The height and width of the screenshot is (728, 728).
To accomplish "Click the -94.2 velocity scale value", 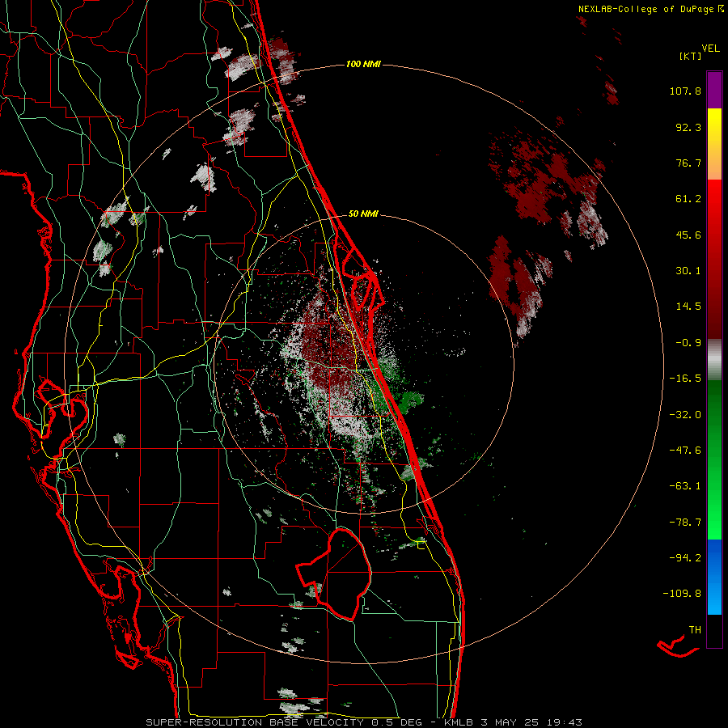I will tap(685, 557).
